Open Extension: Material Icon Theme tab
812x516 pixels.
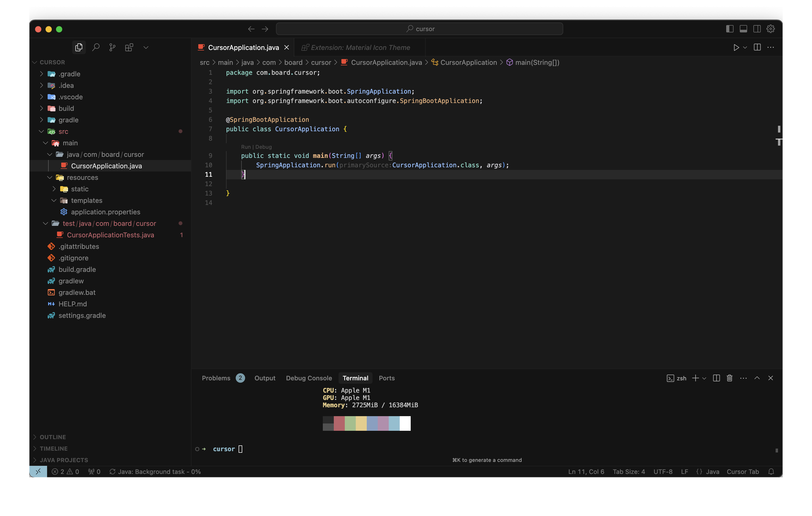[360, 48]
